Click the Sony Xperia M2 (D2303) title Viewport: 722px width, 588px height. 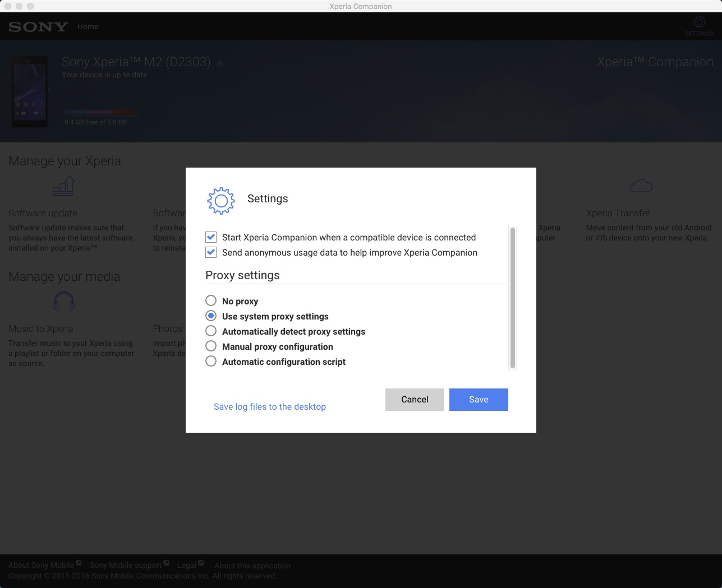point(136,62)
